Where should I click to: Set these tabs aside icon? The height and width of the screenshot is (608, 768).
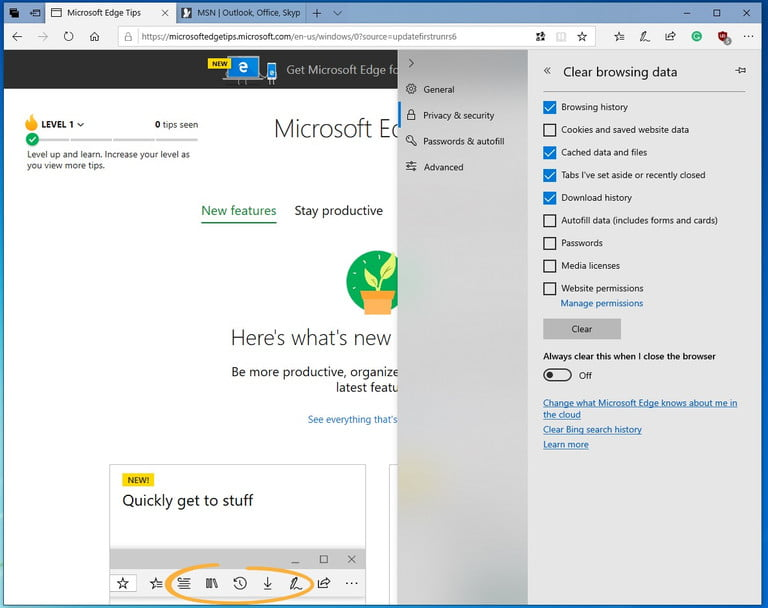(35, 13)
